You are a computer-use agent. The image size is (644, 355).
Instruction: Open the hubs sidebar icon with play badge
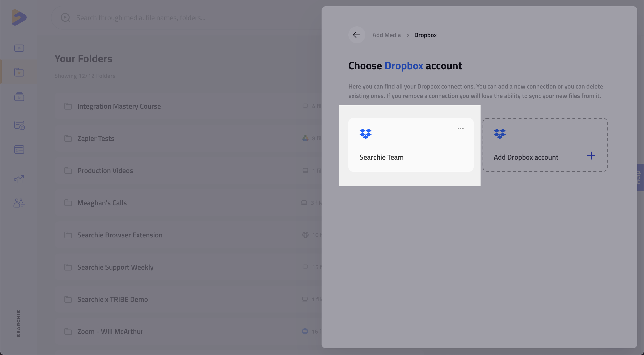[19, 125]
